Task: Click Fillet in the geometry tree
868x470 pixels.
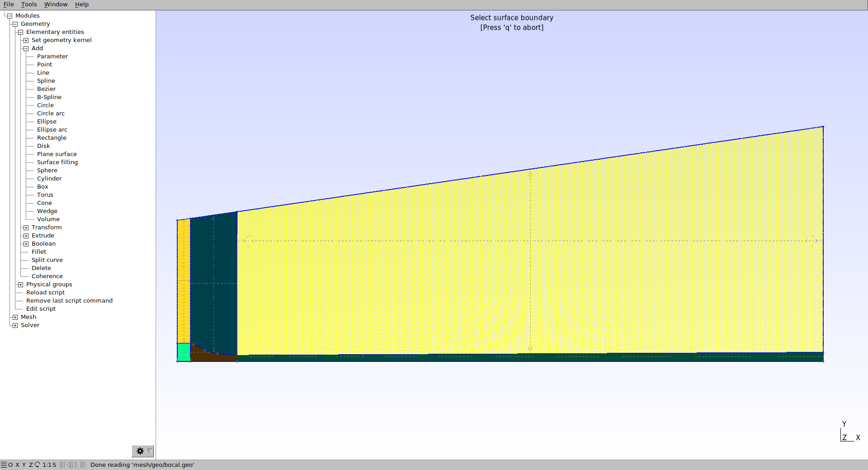Action: pos(39,252)
